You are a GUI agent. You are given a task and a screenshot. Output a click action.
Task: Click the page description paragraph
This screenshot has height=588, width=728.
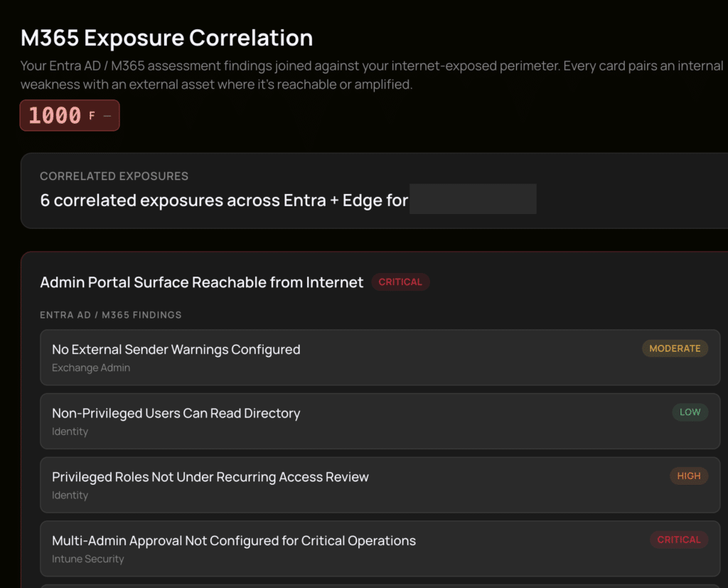click(x=371, y=75)
